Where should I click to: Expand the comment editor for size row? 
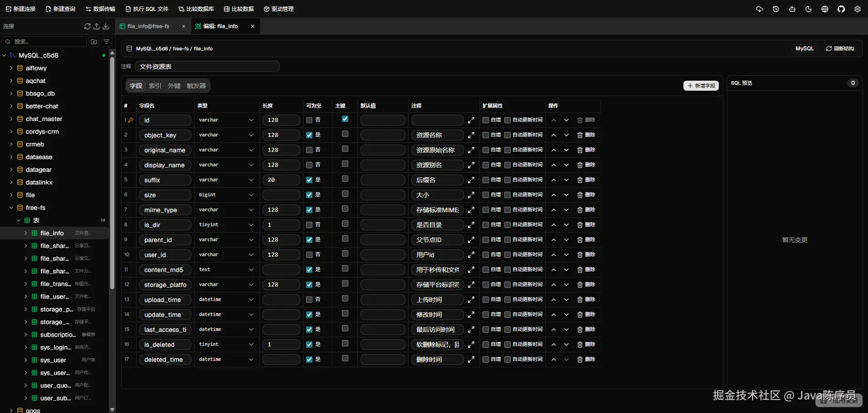pyautogui.click(x=471, y=195)
